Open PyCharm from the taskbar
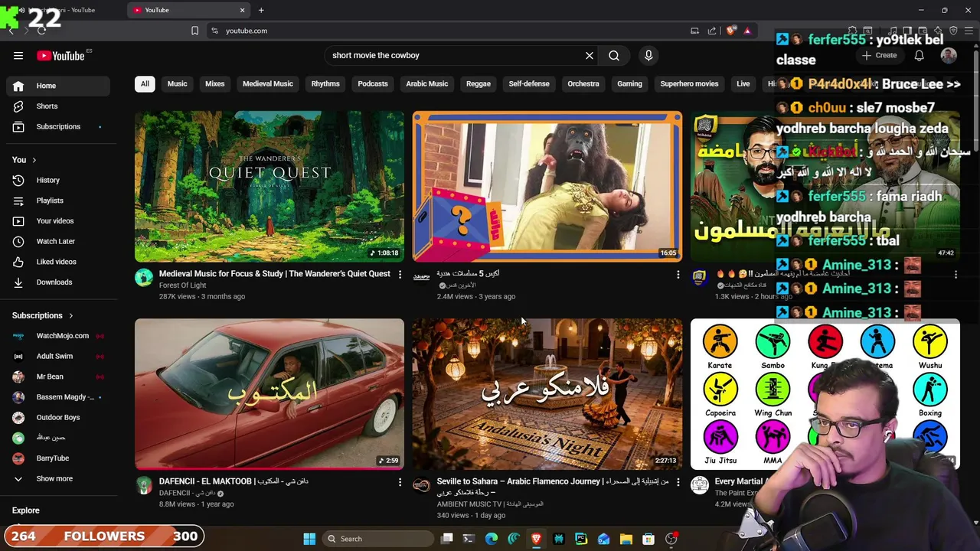 581,539
